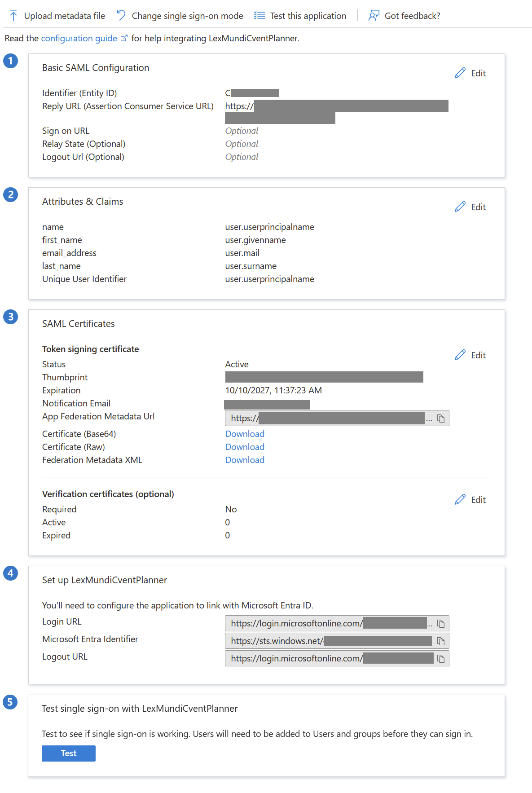The height and width of the screenshot is (793, 532).
Task: Click pencil icon for Token signing certificate
Action: coord(460,355)
